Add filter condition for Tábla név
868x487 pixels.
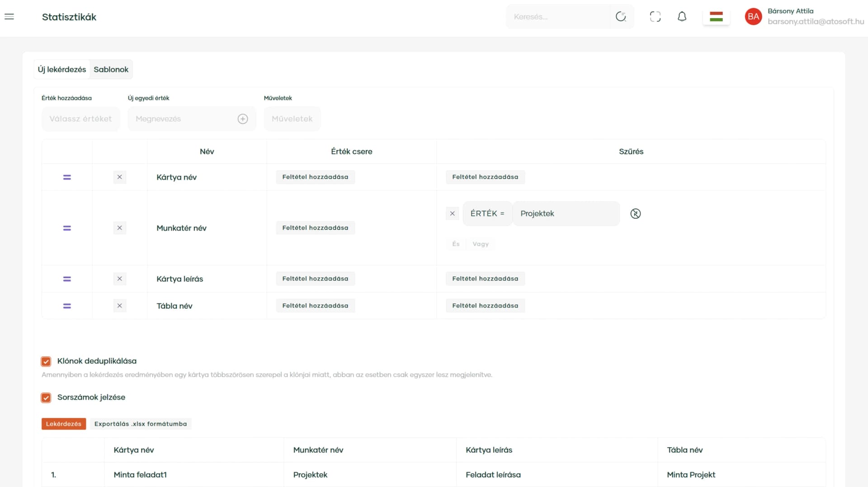(x=485, y=306)
